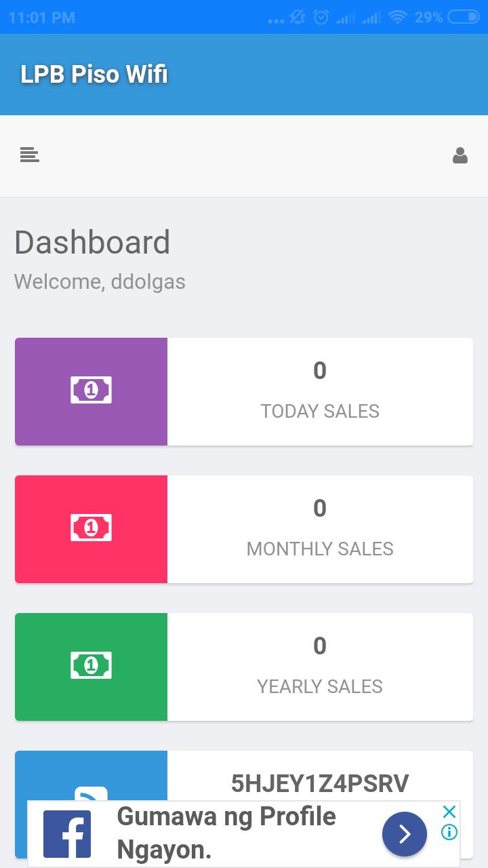
Task: Tap the LPB Piso Wifi title
Action: pyautogui.click(x=94, y=75)
